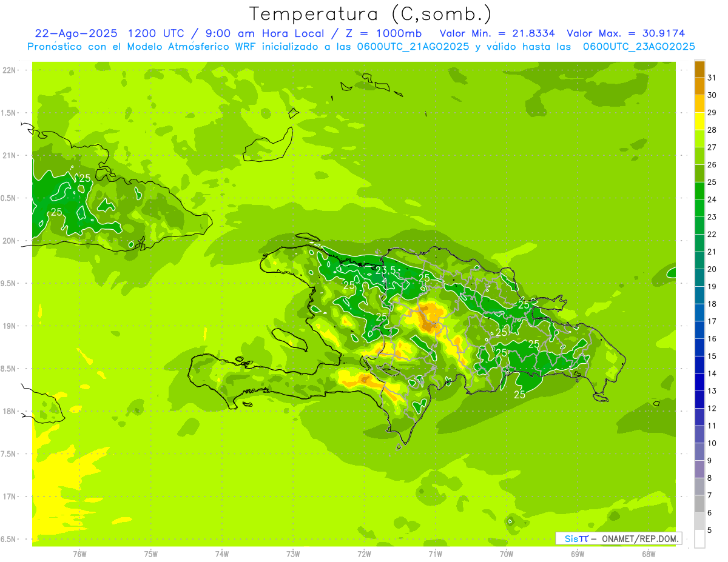Click the 'Valor Min. = 21.8334' text

(x=497, y=33)
